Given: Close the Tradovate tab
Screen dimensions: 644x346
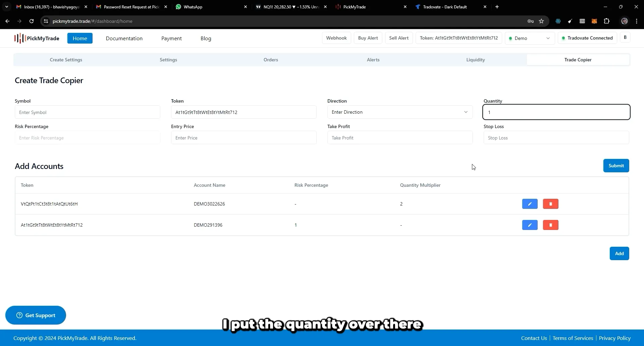Looking at the screenshot, I should pyautogui.click(x=485, y=7).
